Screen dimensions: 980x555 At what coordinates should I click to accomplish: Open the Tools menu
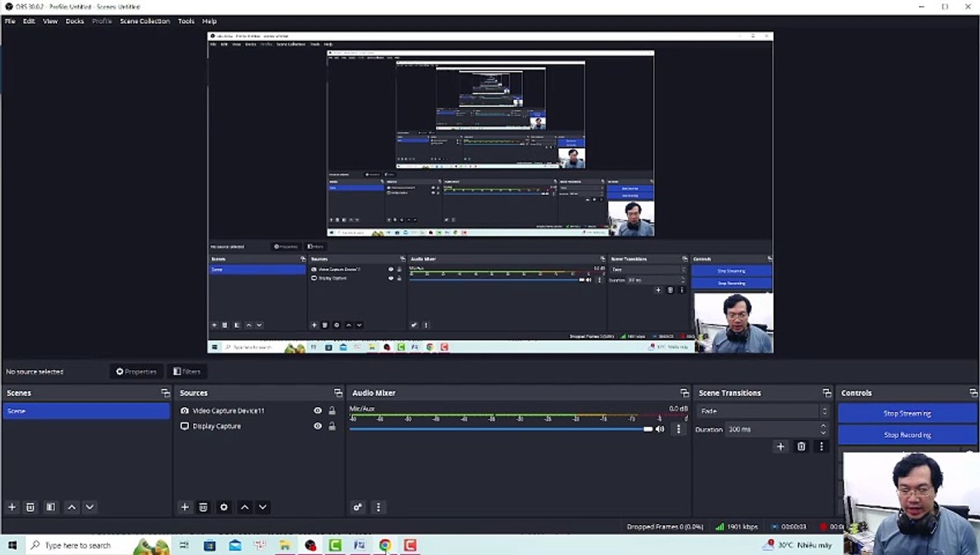[186, 21]
